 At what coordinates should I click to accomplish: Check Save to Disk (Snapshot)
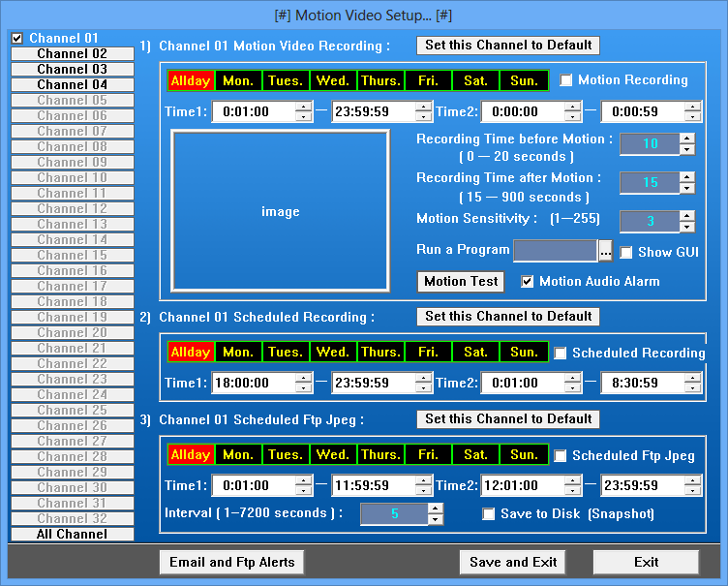tap(489, 514)
